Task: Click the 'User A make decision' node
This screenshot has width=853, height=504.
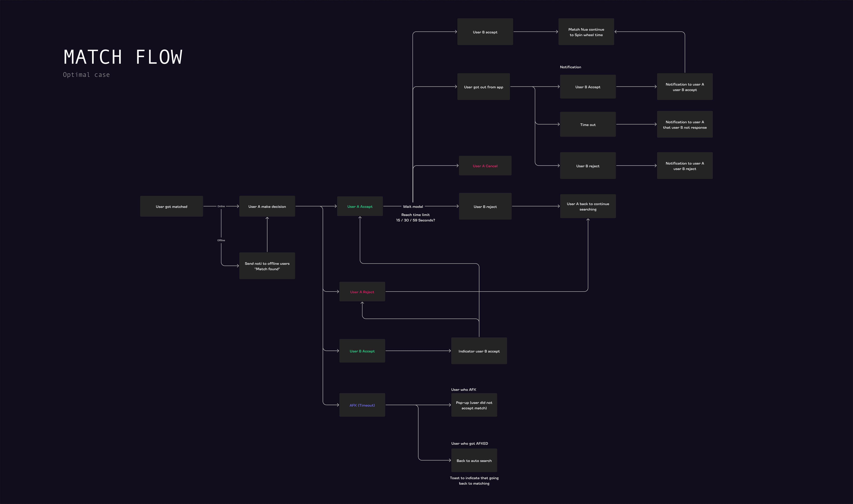Action: tap(267, 206)
